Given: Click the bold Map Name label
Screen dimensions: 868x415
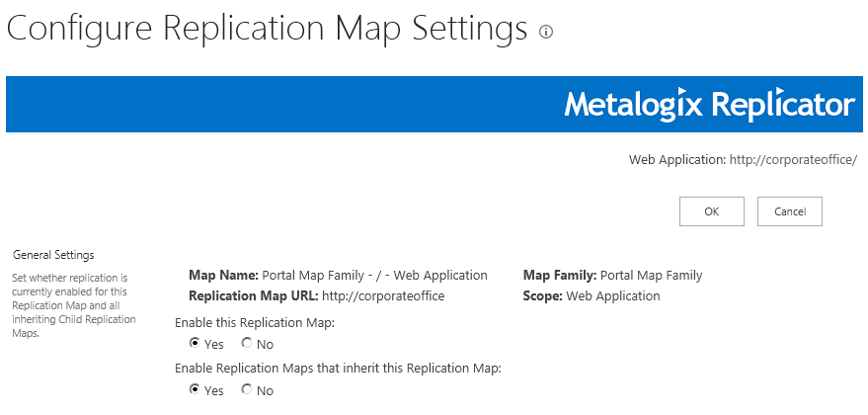Looking at the screenshot, I should [223, 276].
